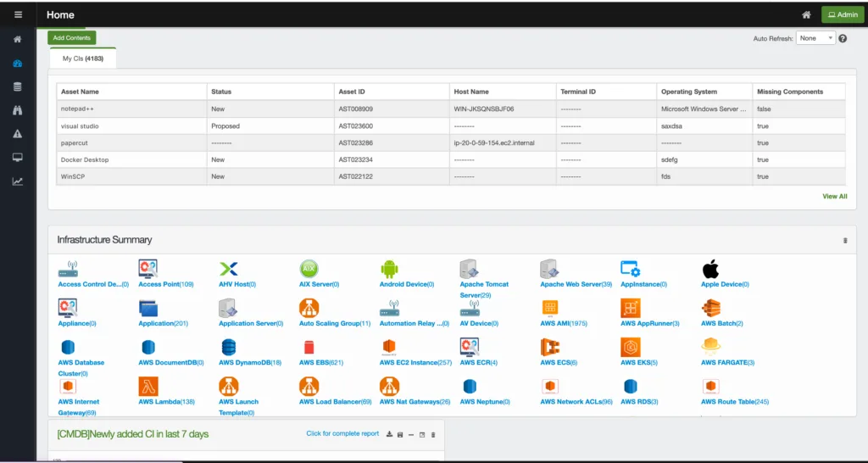Open the AWS Nat Gateways(26) link

[x=415, y=402]
